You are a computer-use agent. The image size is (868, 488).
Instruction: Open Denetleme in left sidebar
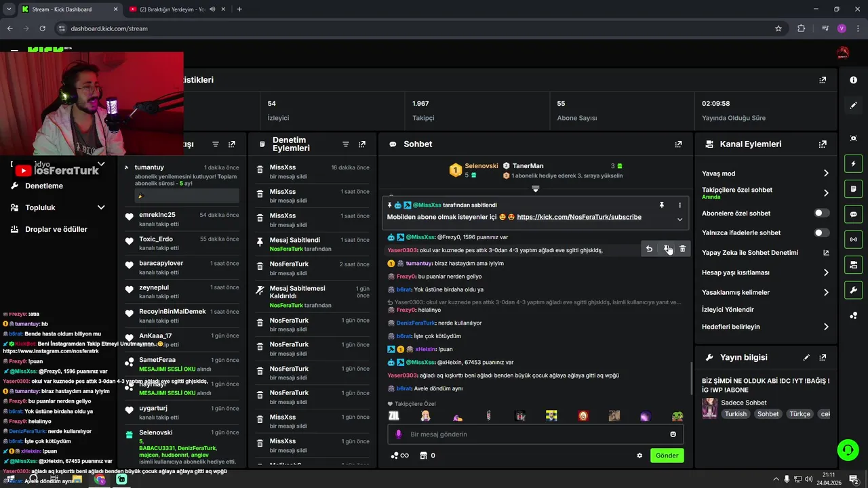(x=44, y=186)
